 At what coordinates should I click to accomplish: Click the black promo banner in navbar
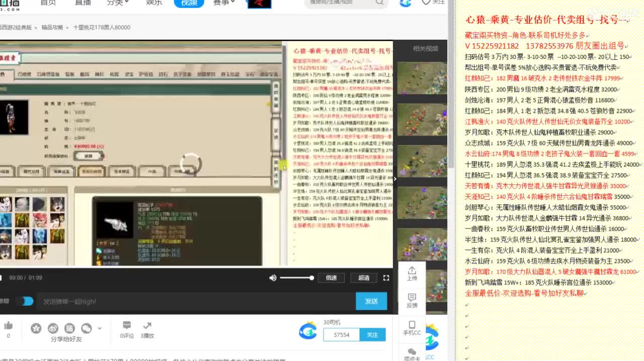[260, 4]
